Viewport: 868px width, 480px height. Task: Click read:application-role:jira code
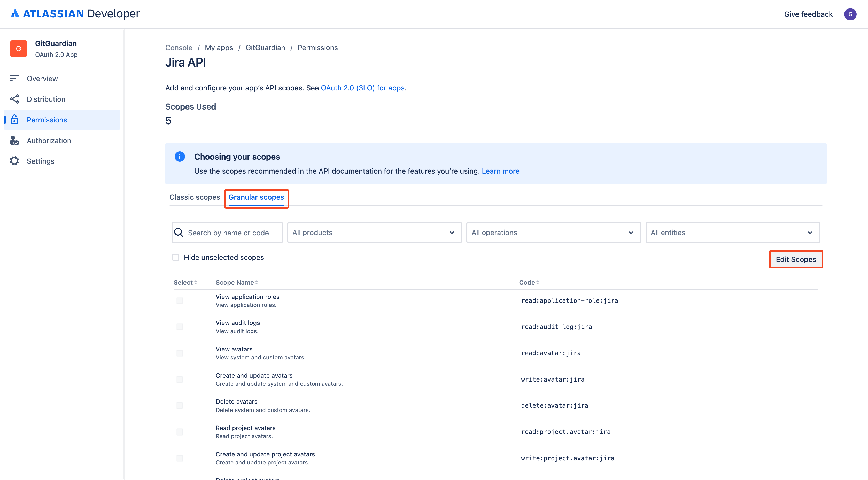tap(569, 301)
